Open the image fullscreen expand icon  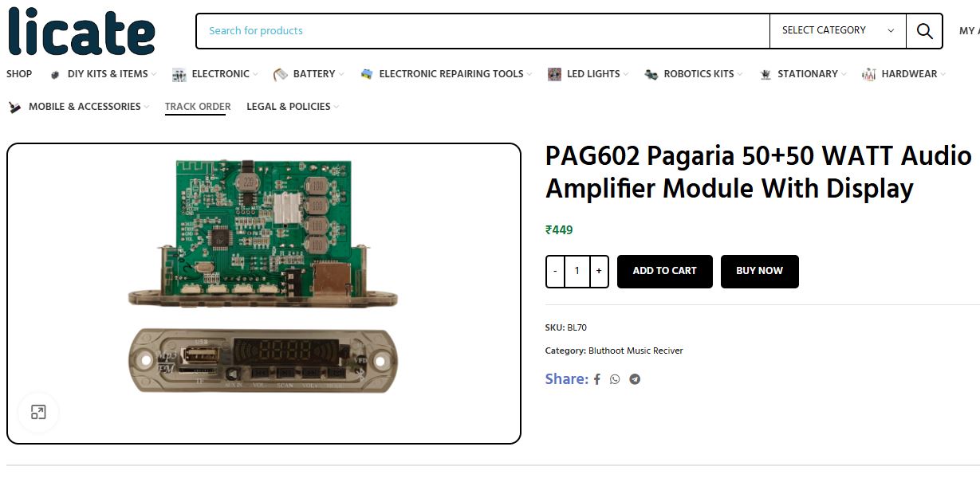coord(38,412)
